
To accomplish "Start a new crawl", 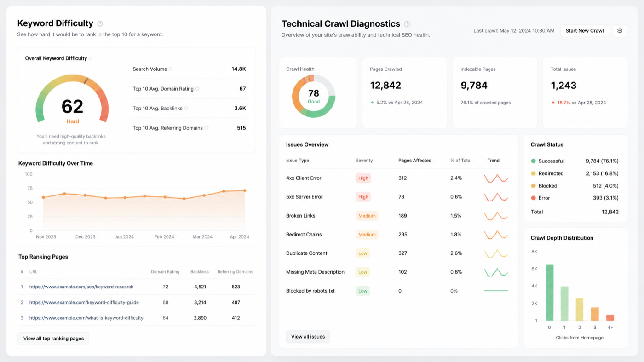I will coord(584,31).
